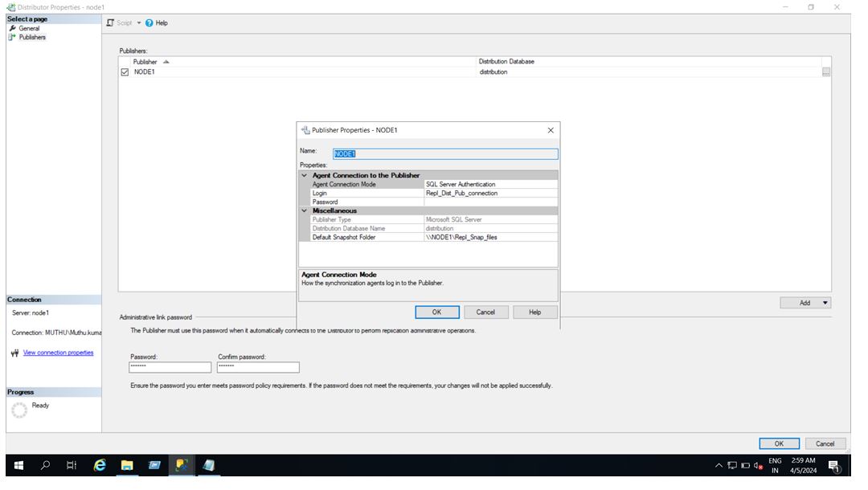Open the Help icon in Distributor Properties toolbar
The image size is (868, 490).
(x=149, y=22)
